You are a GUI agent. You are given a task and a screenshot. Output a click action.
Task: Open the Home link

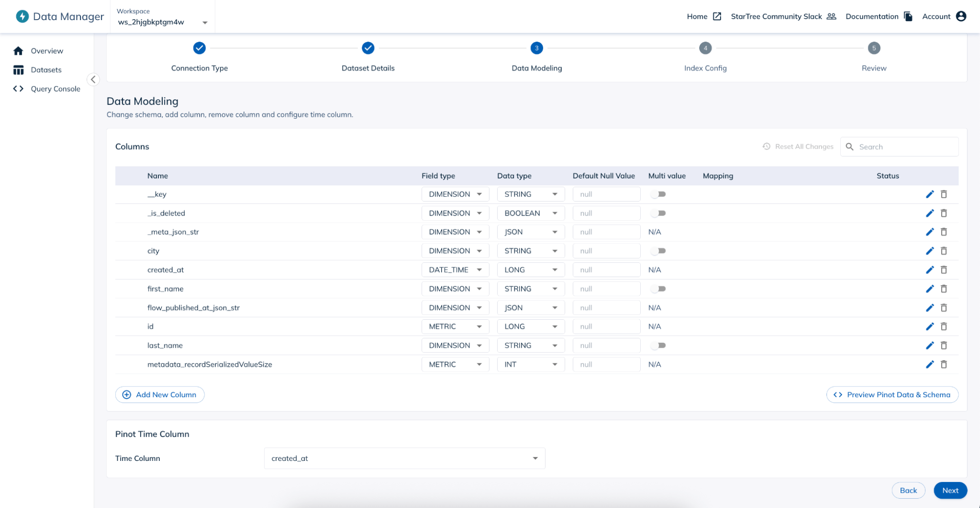tap(704, 16)
